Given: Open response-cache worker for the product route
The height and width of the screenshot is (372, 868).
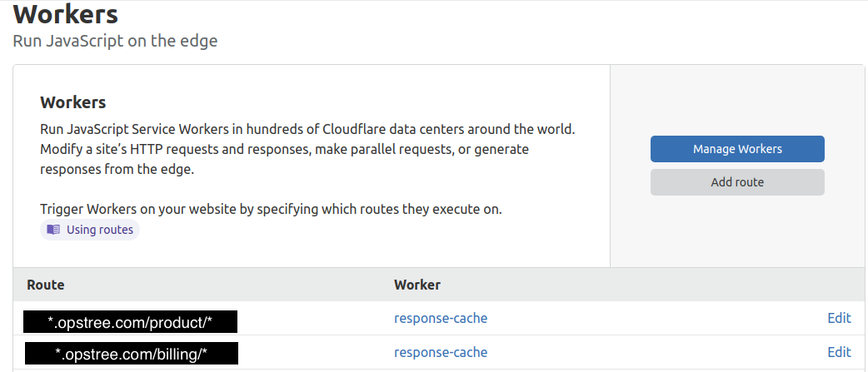Looking at the screenshot, I should [x=441, y=318].
